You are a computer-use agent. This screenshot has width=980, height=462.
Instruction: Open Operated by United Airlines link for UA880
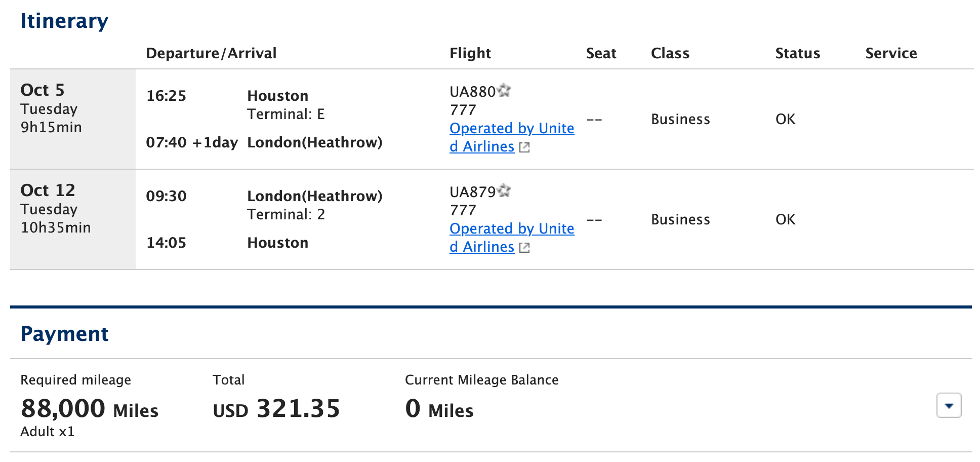512,137
